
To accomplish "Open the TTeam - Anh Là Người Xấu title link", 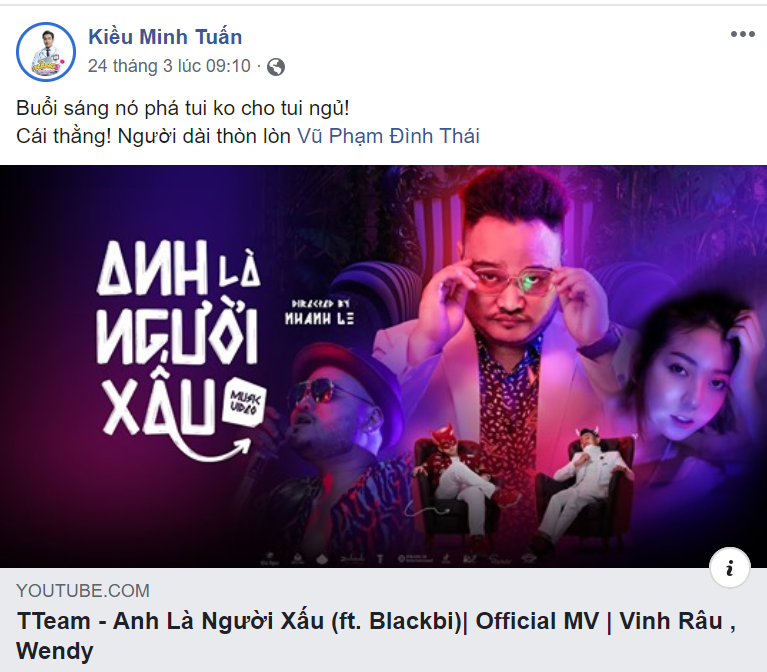I will tap(376, 636).
